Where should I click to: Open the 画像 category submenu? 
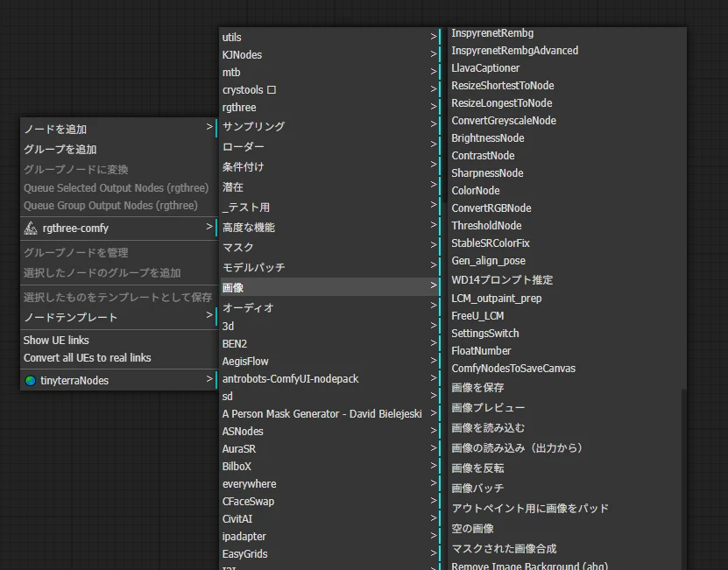click(329, 286)
